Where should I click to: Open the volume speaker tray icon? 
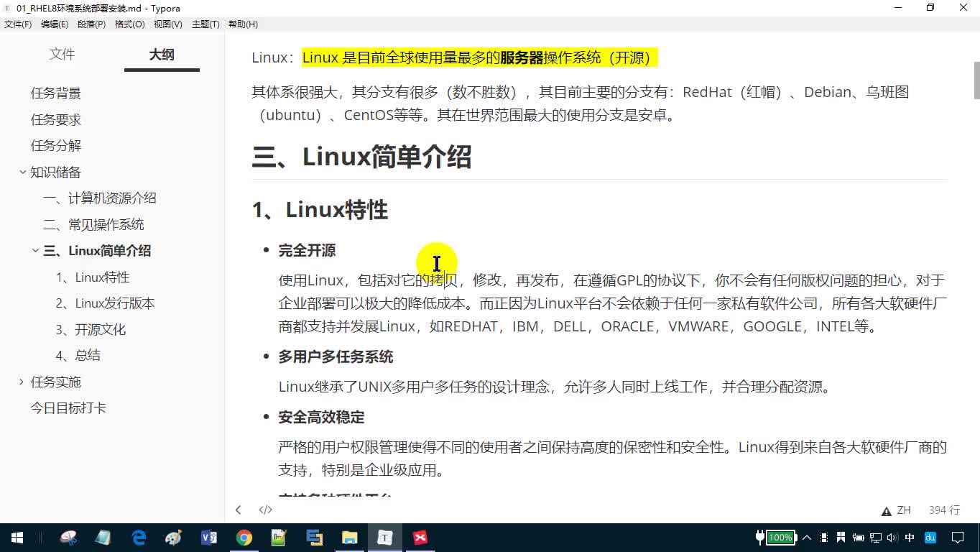coord(892,538)
